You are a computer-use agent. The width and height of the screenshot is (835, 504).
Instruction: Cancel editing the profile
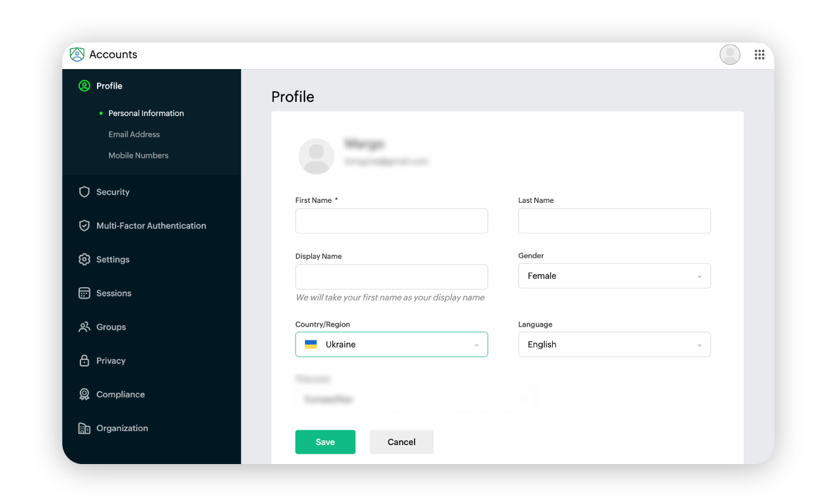(401, 442)
